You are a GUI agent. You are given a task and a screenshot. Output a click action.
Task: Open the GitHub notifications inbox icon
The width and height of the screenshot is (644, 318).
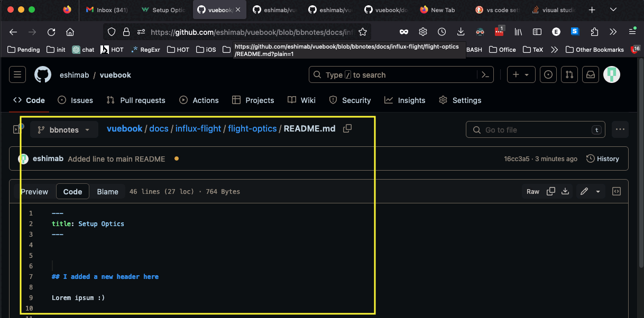(x=591, y=75)
